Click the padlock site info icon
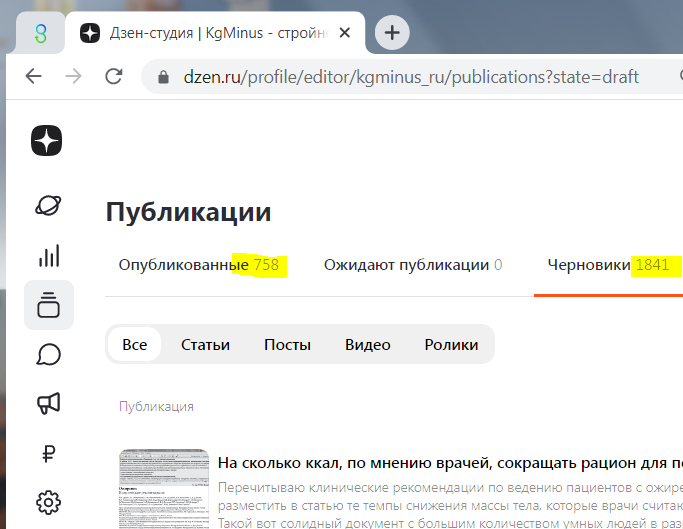This screenshot has height=529, width=683. (163, 77)
